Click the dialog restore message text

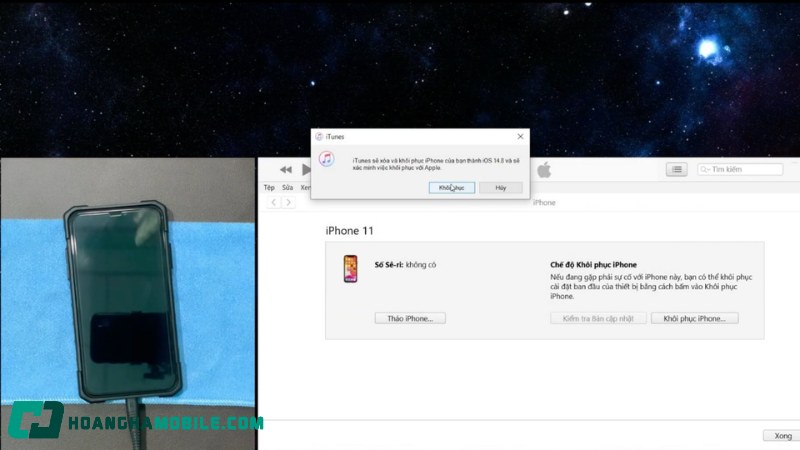coord(436,164)
